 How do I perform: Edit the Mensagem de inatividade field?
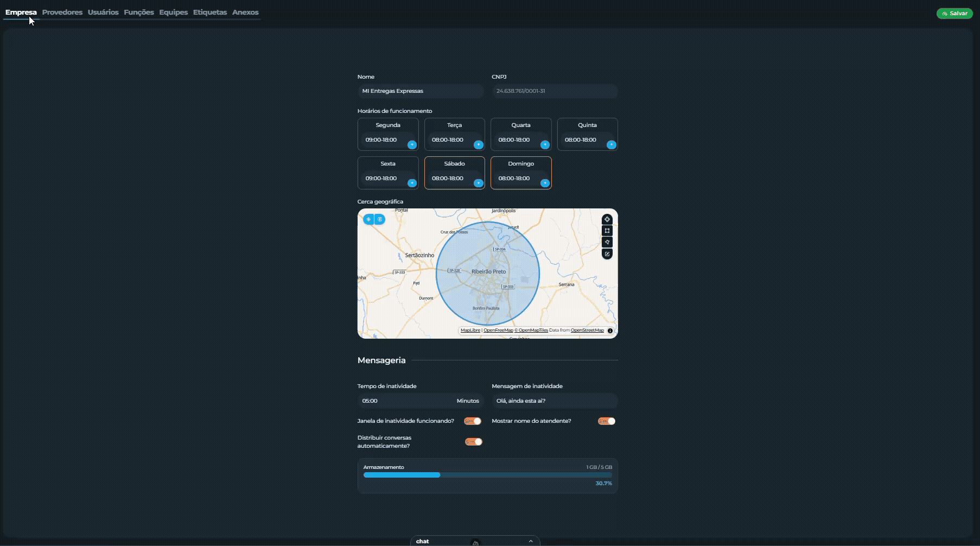point(555,401)
